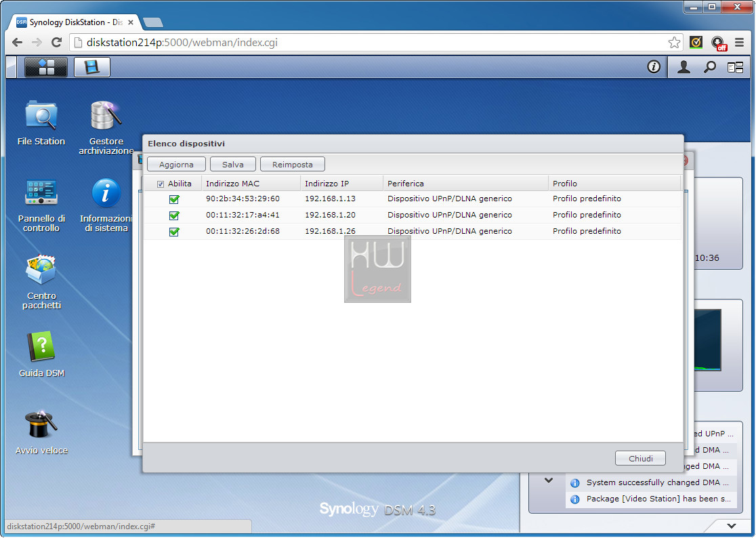Open Pannello di controllo desktop icon
Screen dimensions: 756x538
click(41, 205)
